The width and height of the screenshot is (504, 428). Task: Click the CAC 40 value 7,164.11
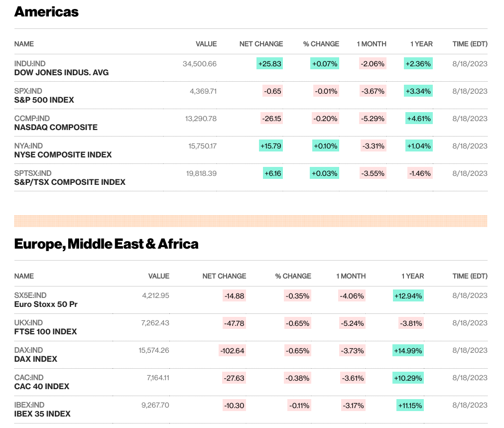158,377
